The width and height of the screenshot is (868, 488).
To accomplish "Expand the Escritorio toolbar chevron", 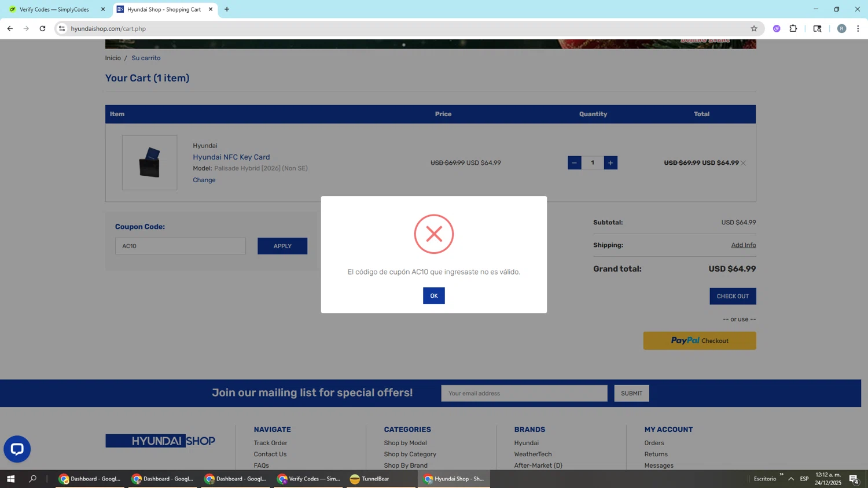I will (781, 475).
